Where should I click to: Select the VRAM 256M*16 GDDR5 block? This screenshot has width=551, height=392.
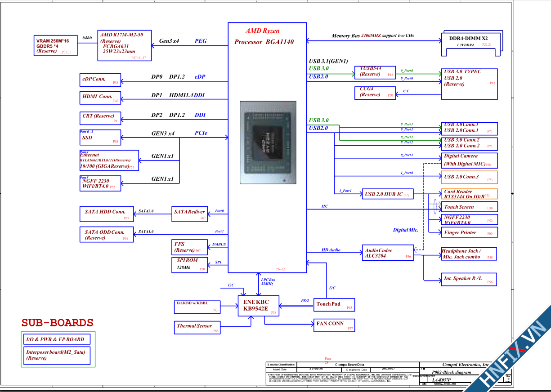pos(56,45)
